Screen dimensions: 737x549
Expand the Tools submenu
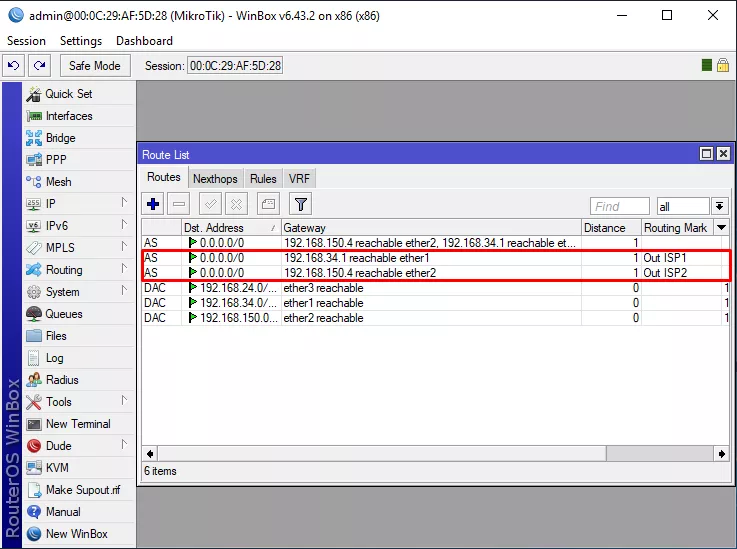(x=124, y=400)
